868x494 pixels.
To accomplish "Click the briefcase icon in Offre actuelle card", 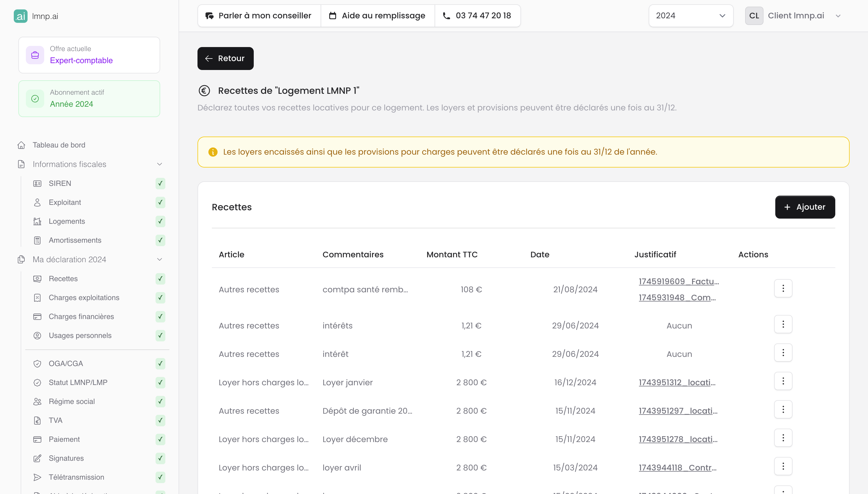I will click(35, 55).
